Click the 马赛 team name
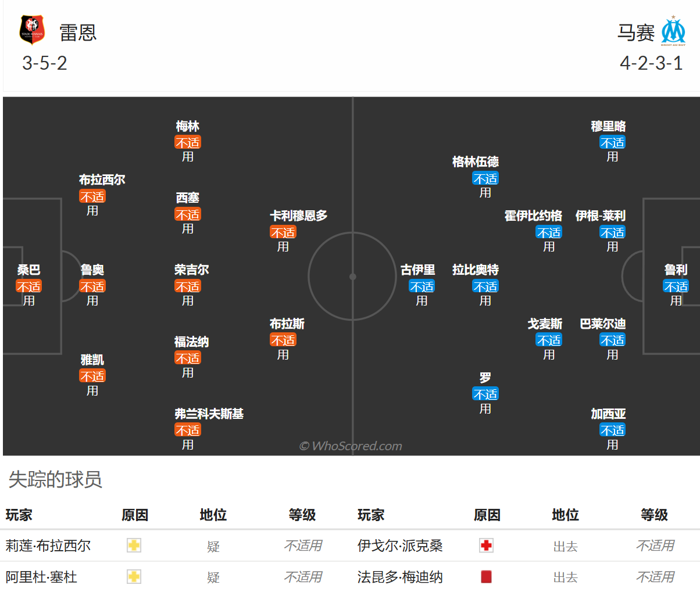This screenshot has height=610, width=700. click(635, 33)
